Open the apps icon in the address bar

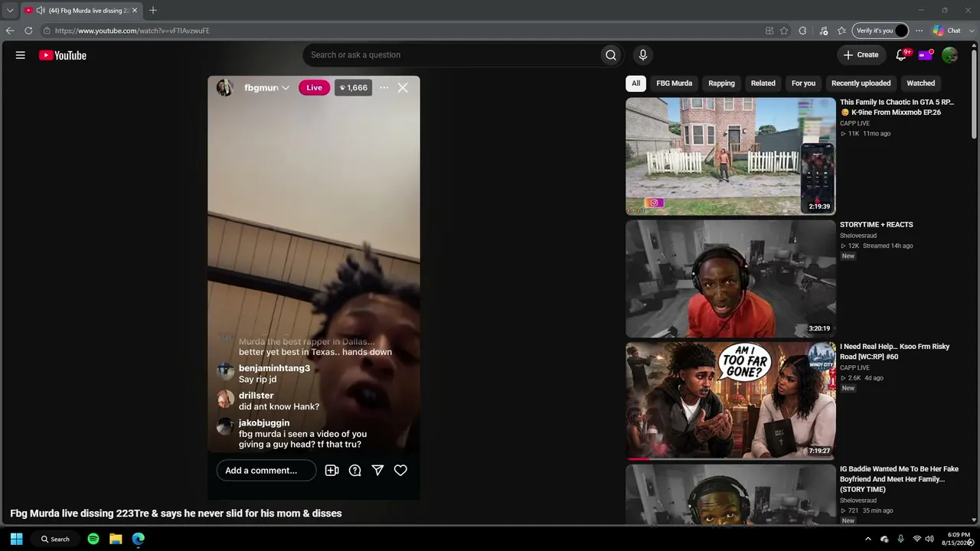point(769,31)
